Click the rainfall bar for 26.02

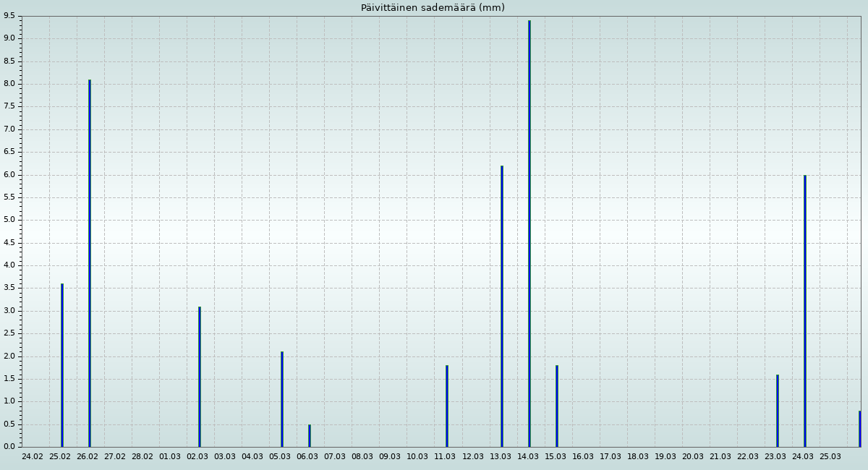(90, 263)
